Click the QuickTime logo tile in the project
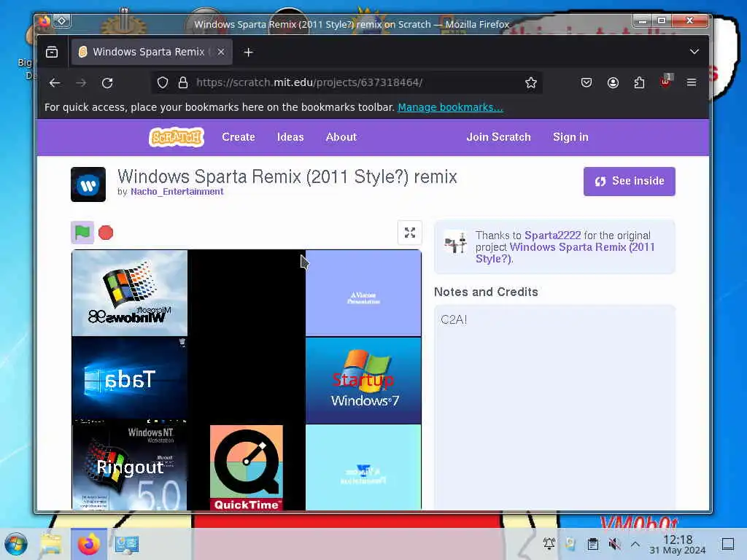The width and height of the screenshot is (747, 560). [247, 467]
